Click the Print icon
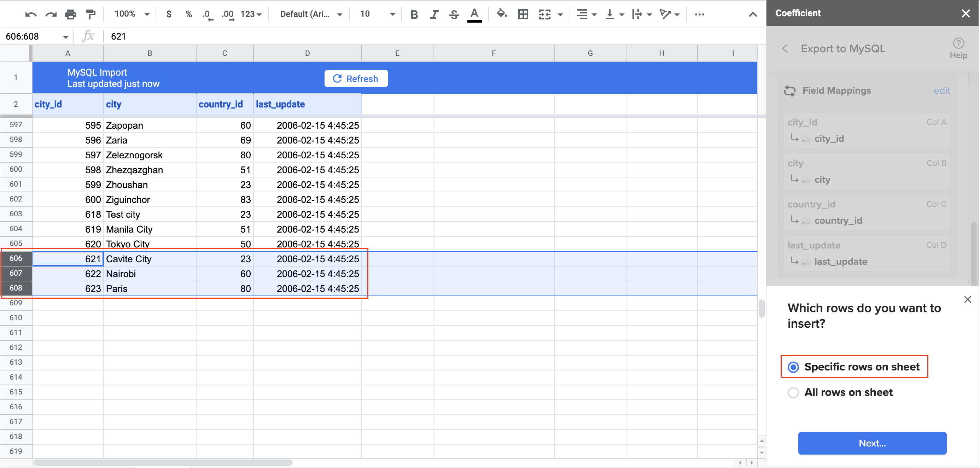This screenshot has height=468, width=980. tap(70, 14)
